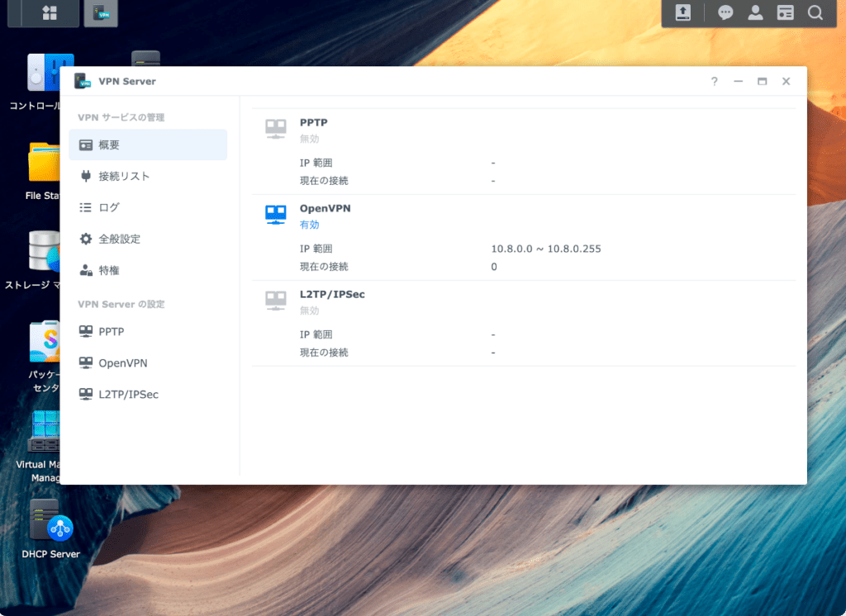The image size is (846, 616).
Task: Click the OpenVPN 有効 status text
Action: [x=309, y=225]
